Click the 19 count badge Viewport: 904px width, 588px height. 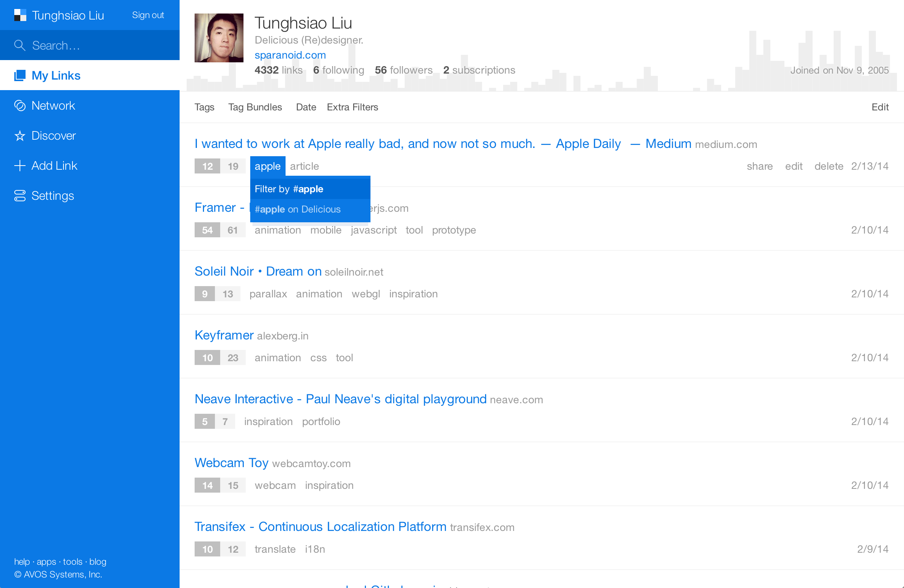(x=233, y=166)
